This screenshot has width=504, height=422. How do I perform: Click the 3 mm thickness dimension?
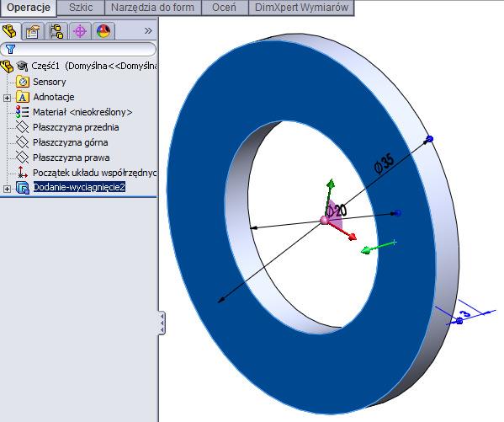[465, 313]
